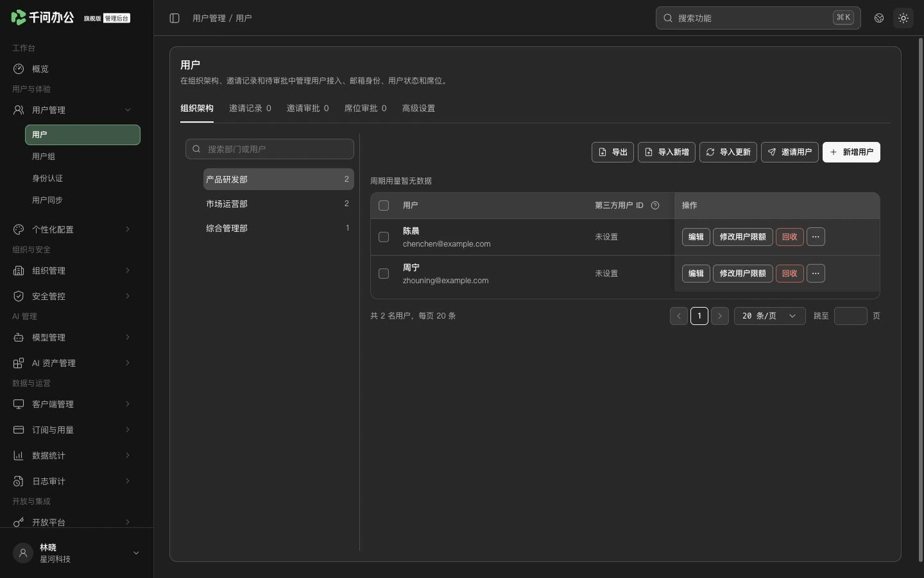The height and width of the screenshot is (578, 924).
Task: Expand the 模型管理 menu
Action: 77,337
